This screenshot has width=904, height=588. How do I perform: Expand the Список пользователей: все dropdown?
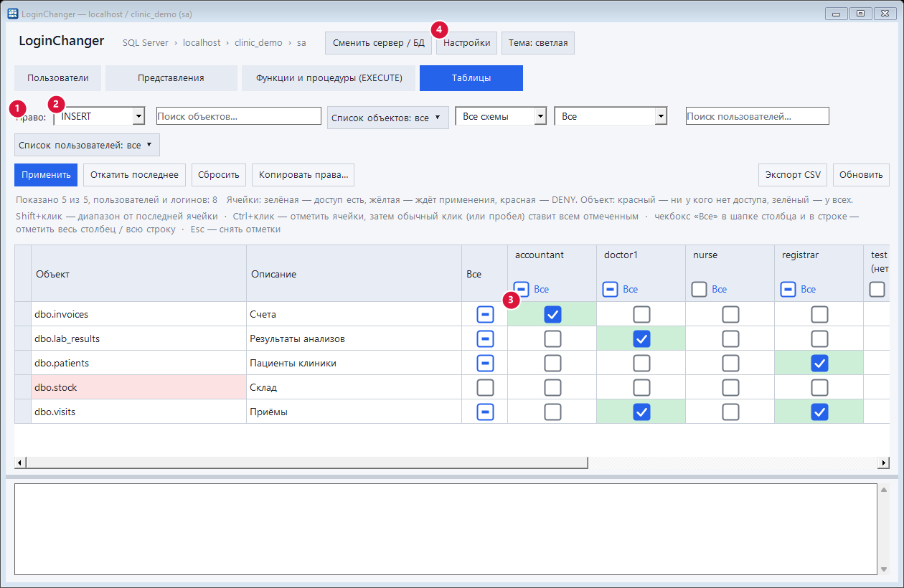tap(87, 145)
